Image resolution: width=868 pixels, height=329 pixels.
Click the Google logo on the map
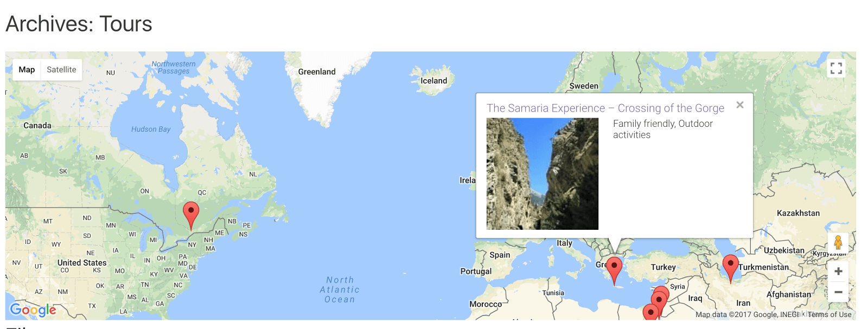point(33,309)
